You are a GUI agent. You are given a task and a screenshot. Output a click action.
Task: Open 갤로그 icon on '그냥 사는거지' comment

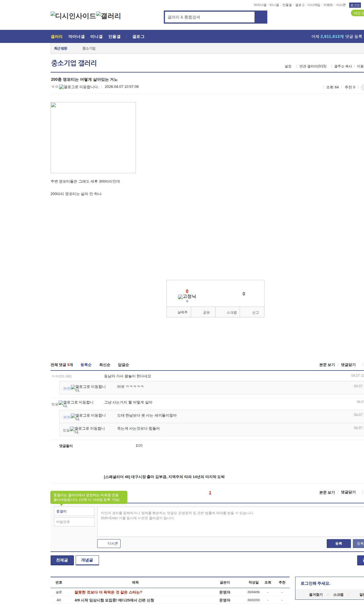pyautogui.click(x=76, y=404)
